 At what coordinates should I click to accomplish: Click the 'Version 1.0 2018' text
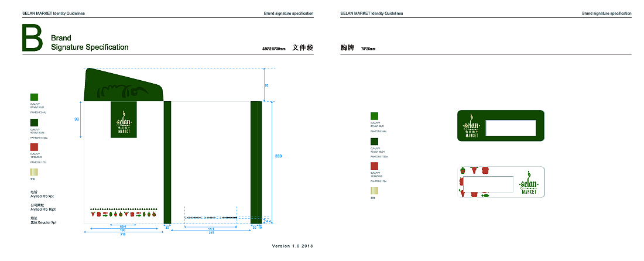point(292,246)
